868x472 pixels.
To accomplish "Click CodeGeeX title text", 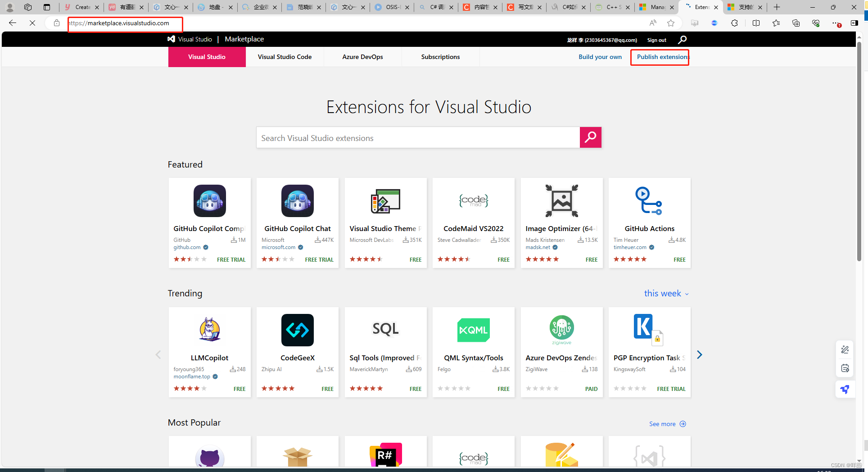I will pyautogui.click(x=298, y=358).
